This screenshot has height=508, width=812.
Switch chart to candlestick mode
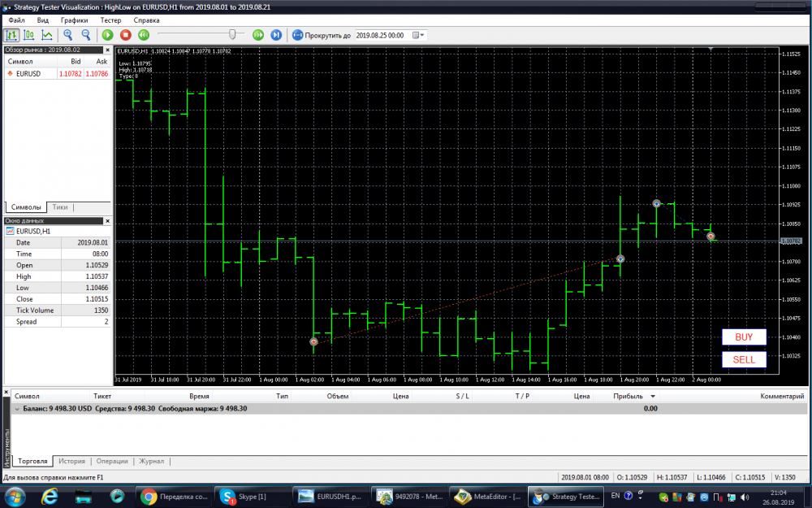(x=29, y=35)
